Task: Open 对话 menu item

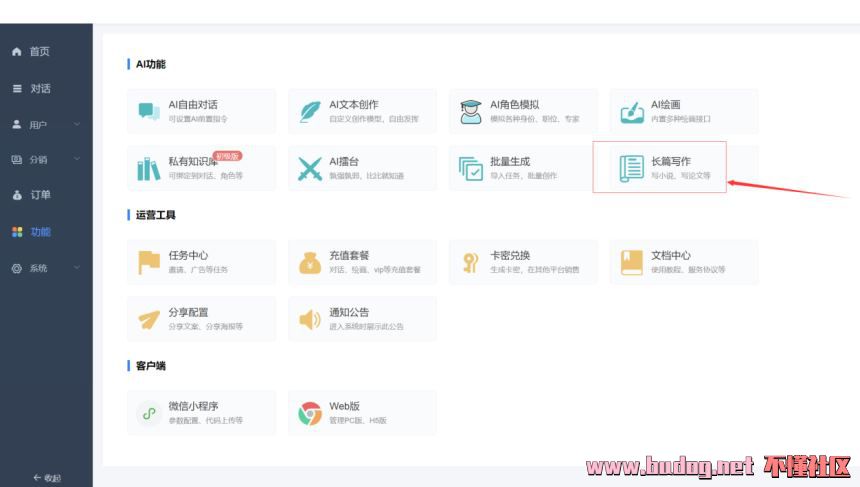Action: click(x=40, y=88)
